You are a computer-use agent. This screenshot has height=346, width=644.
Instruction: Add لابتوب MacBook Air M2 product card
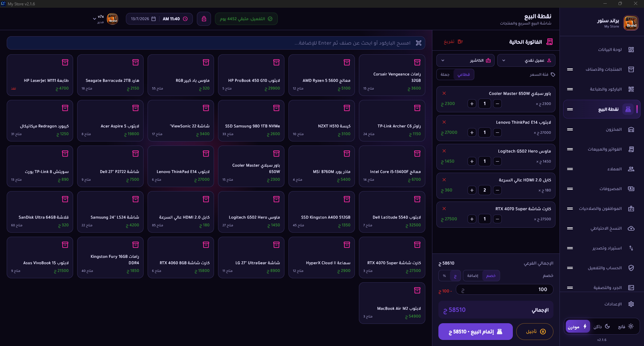coord(392,303)
